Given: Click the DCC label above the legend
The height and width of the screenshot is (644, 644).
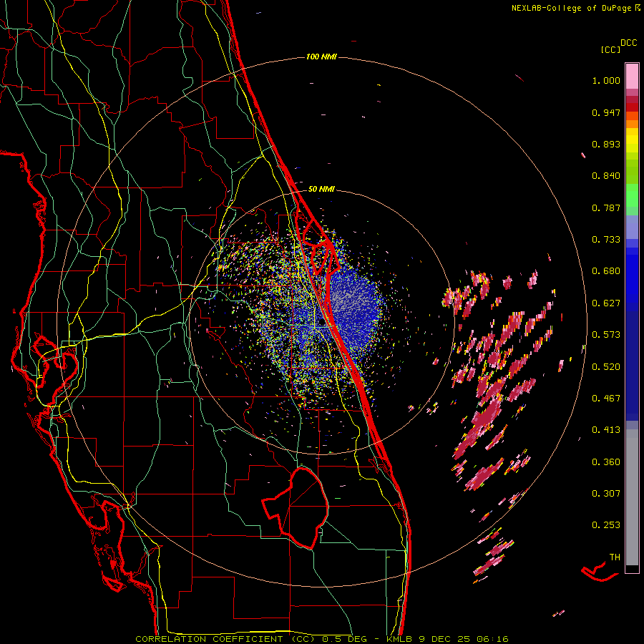Looking at the screenshot, I should pyautogui.click(x=629, y=43).
